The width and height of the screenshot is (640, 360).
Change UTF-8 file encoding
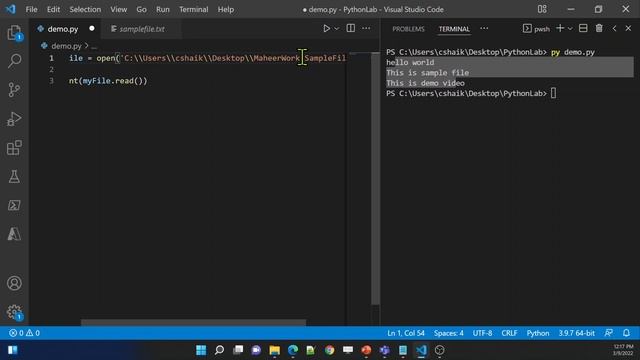click(x=482, y=333)
